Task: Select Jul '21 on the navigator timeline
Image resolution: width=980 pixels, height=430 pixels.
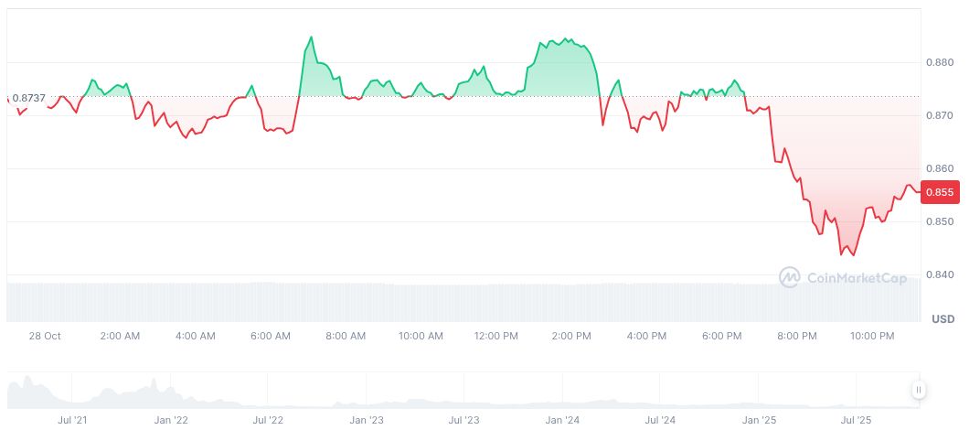Action: tap(72, 421)
